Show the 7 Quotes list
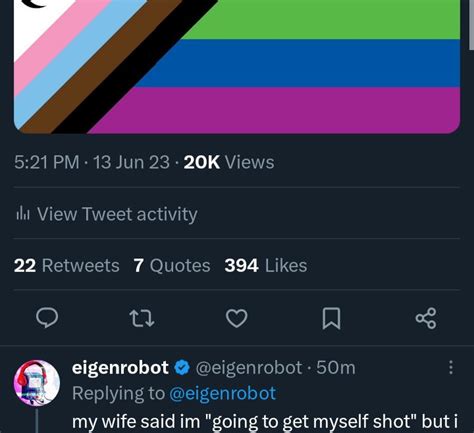This screenshot has height=433, width=474. click(172, 266)
